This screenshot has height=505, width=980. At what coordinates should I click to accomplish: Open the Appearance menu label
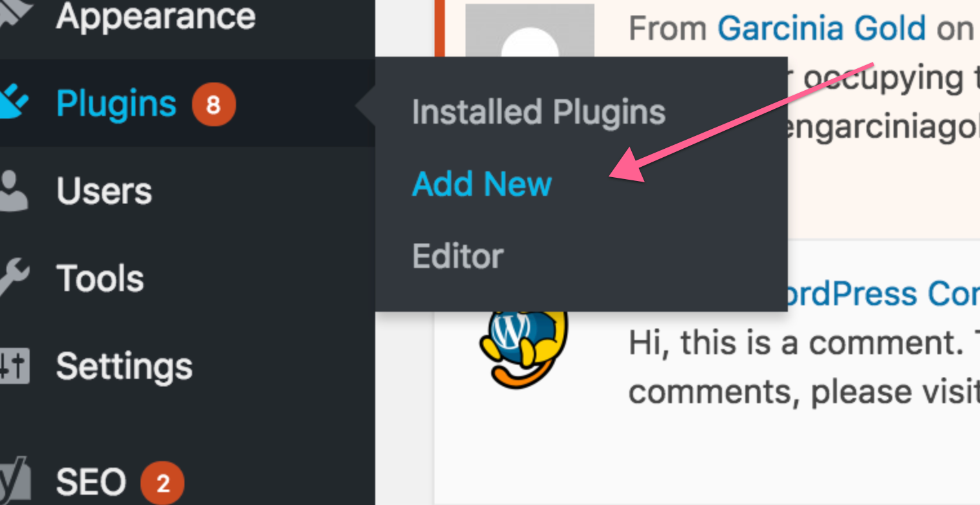coord(155,15)
